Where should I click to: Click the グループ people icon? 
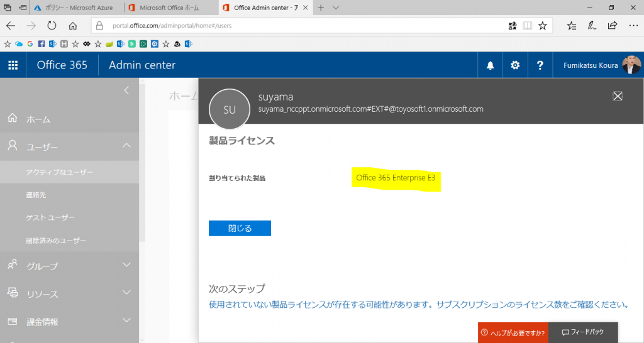point(13,264)
